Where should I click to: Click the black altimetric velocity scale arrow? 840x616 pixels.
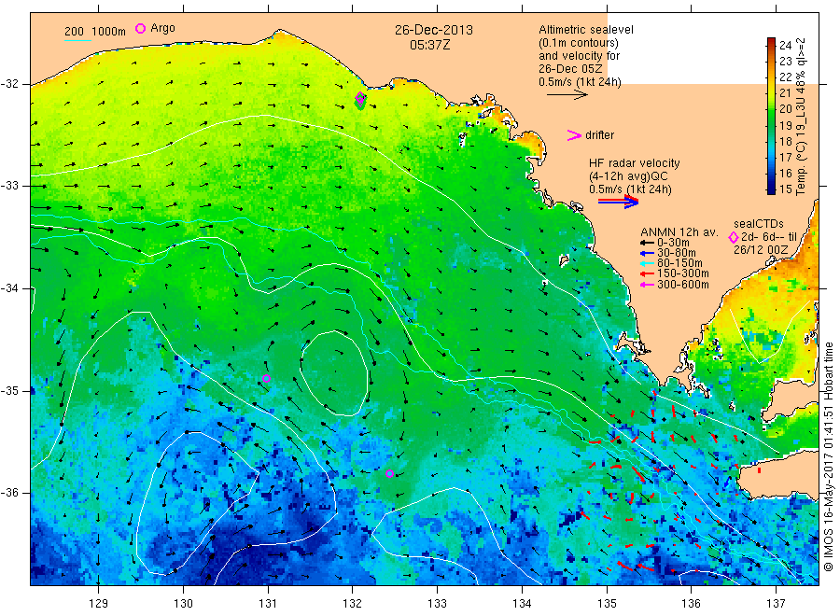[567, 95]
